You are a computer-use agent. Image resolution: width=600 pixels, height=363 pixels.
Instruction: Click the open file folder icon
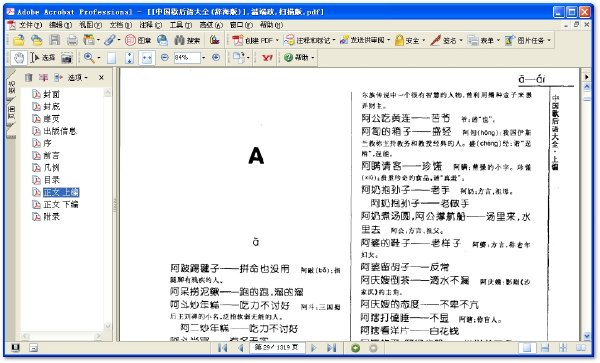[18, 40]
